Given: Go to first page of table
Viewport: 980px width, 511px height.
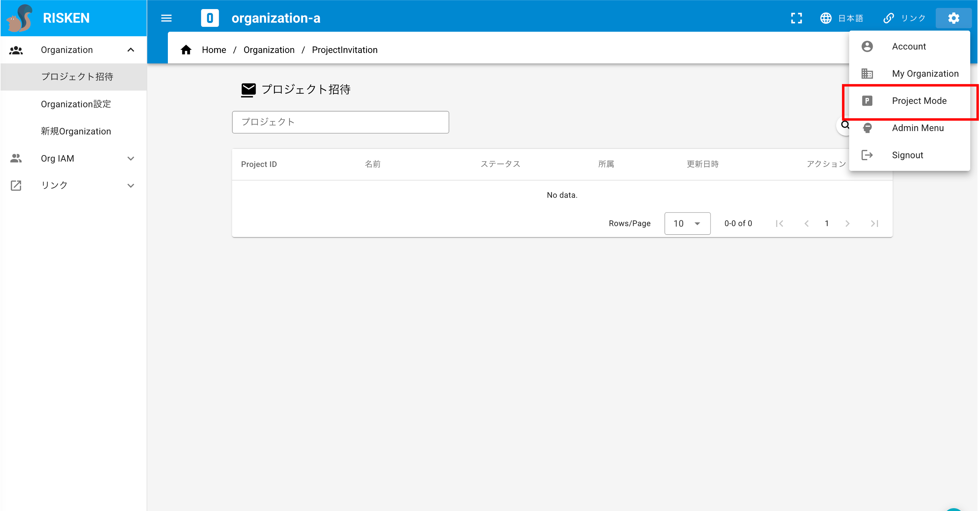Looking at the screenshot, I should (x=779, y=223).
